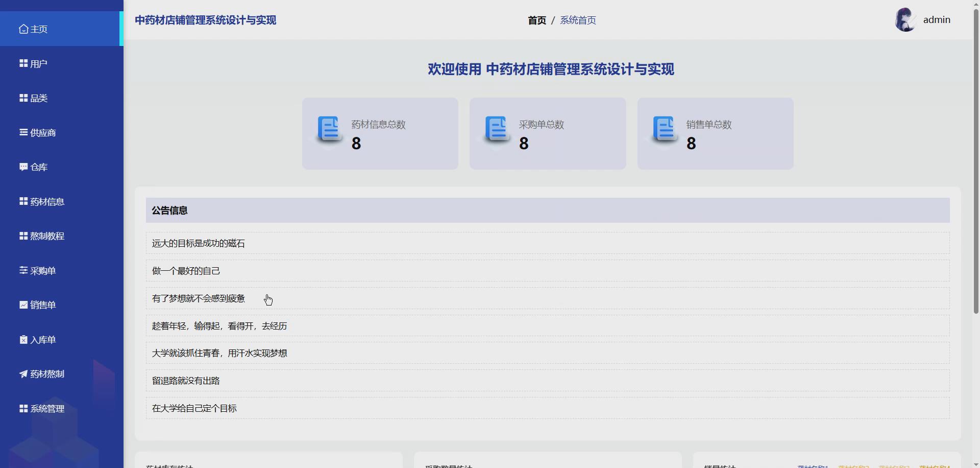Click the admin avatar picture
This screenshot has height=468, width=980.
[x=906, y=20]
